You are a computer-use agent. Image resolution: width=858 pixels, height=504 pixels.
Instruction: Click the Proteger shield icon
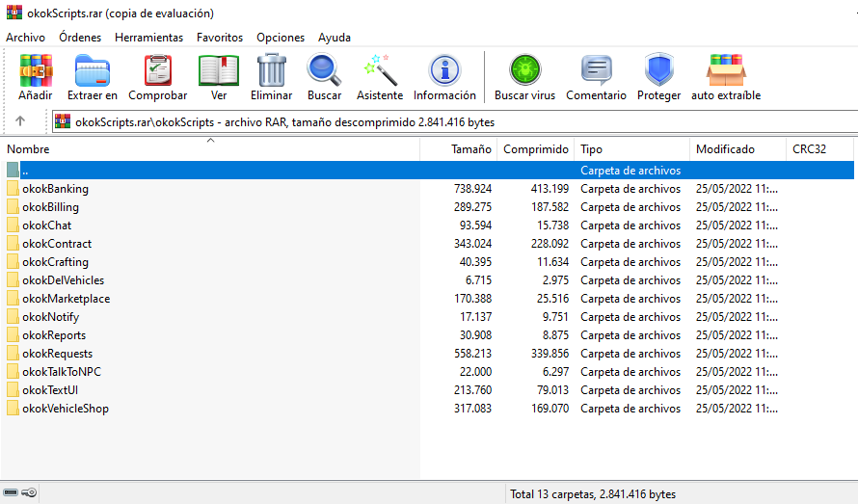[658, 70]
